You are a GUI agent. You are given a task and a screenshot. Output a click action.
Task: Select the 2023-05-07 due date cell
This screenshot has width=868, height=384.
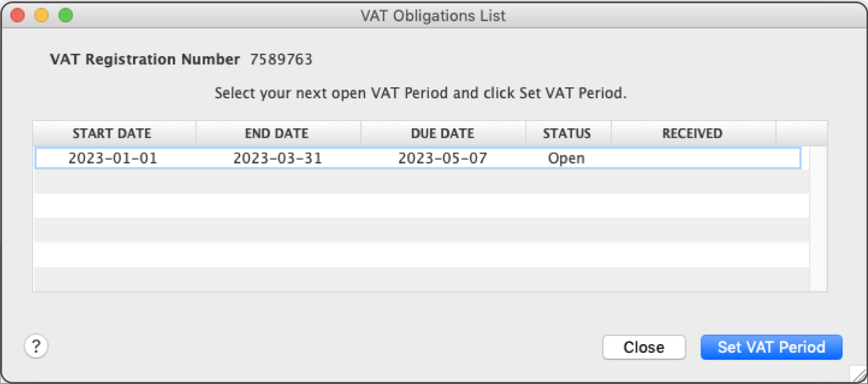click(x=443, y=158)
